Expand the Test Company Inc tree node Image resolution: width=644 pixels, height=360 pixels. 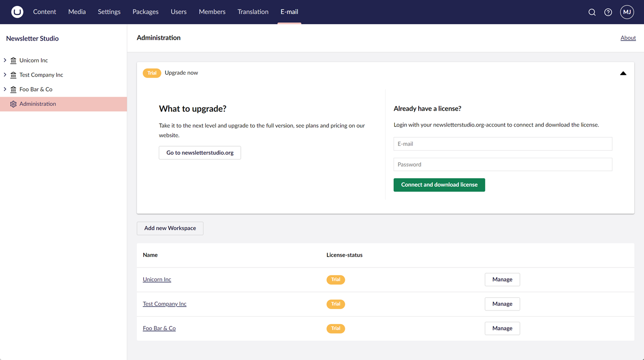click(x=5, y=75)
